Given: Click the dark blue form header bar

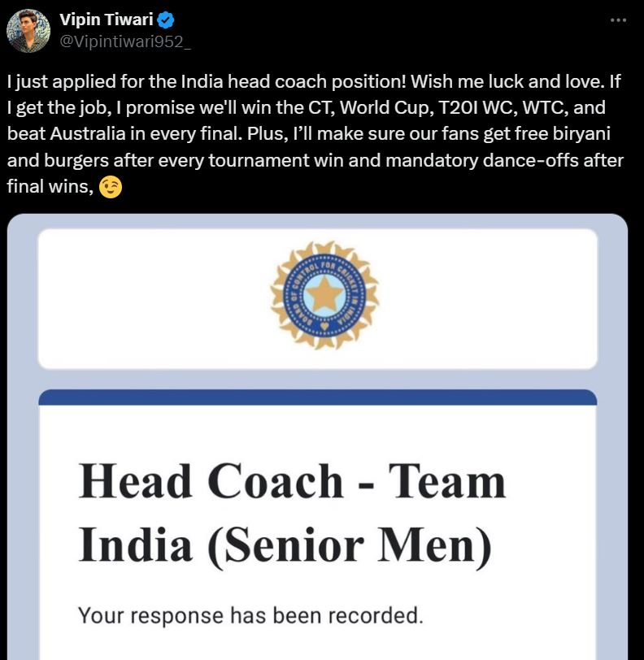Looking at the screenshot, I should 318,397.
